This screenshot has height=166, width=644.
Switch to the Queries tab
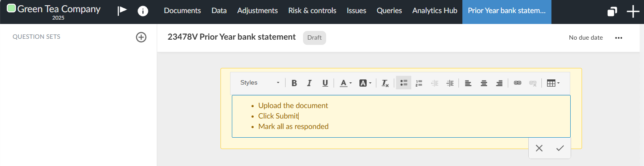pos(389,11)
